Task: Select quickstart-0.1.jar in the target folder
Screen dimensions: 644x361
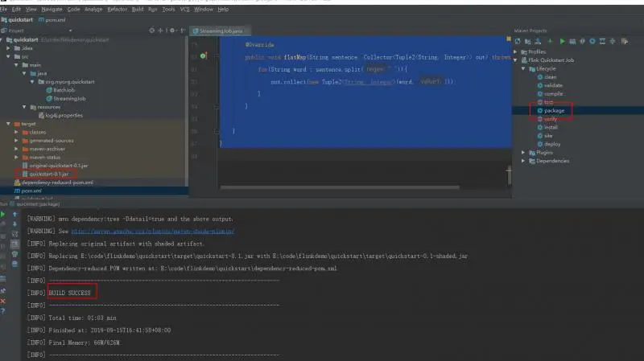Action: 48,174
